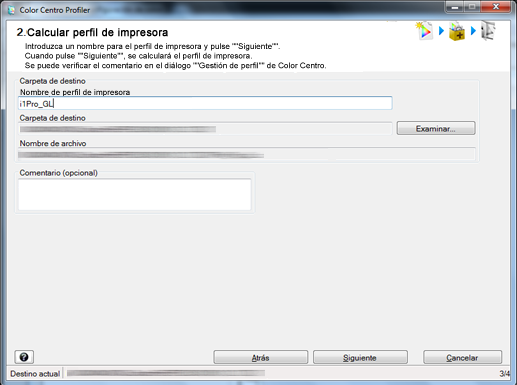Close the Color Centro Profiler window

[x=496, y=7]
